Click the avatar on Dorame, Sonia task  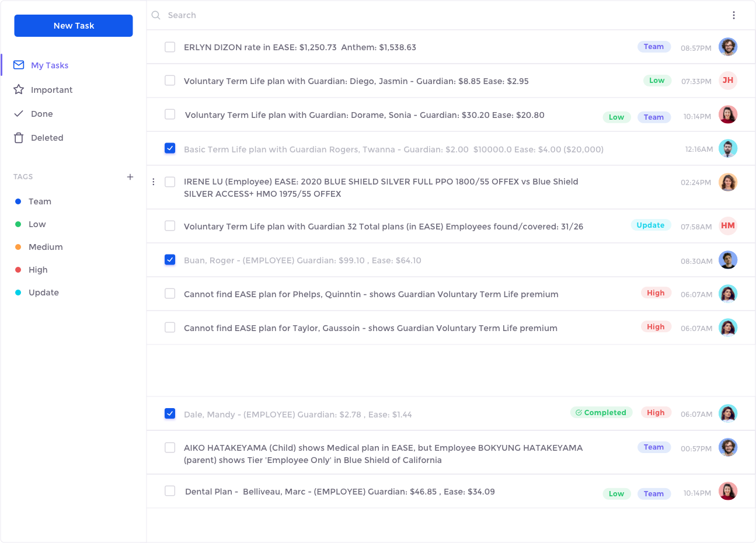728,114
